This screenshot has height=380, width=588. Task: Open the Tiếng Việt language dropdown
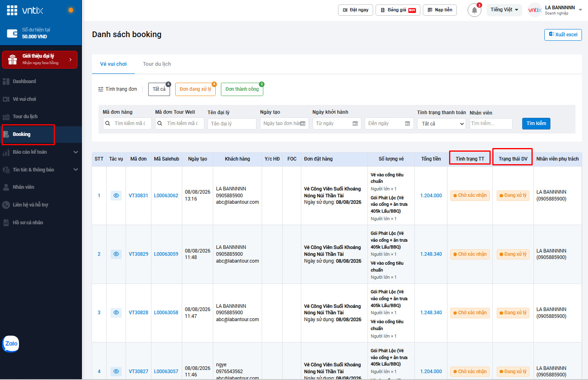point(504,10)
